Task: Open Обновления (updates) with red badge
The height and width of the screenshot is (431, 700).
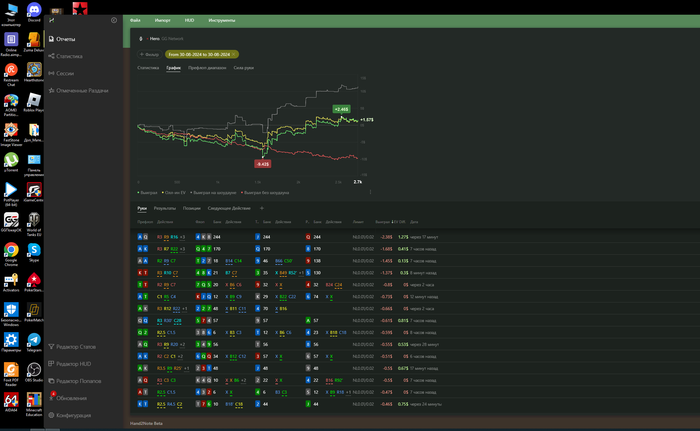Action: pos(67,398)
